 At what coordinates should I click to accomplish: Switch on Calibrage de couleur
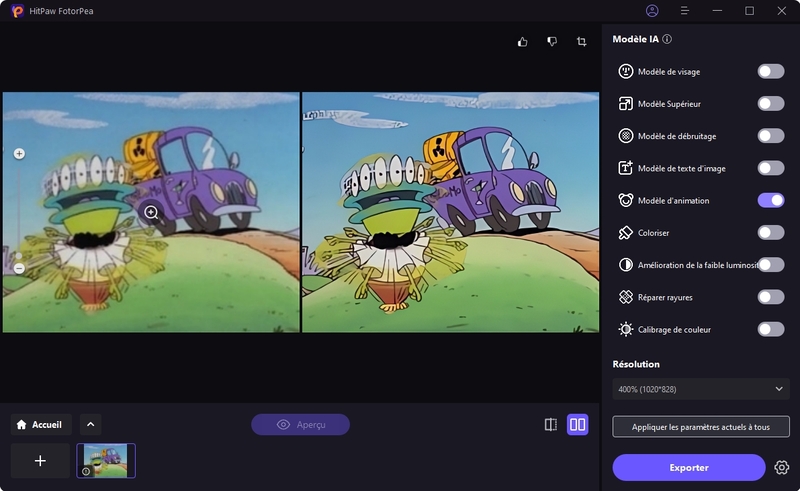[x=771, y=329]
